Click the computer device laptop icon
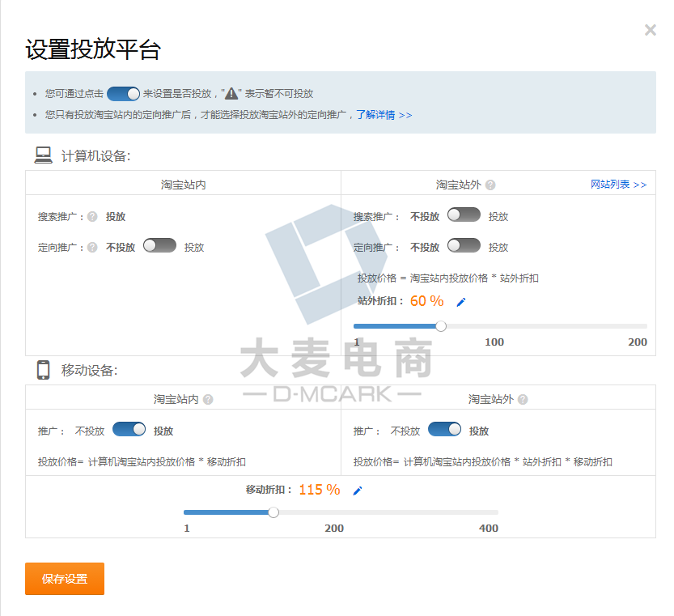Viewport: 674px width, 616px height. click(x=44, y=155)
